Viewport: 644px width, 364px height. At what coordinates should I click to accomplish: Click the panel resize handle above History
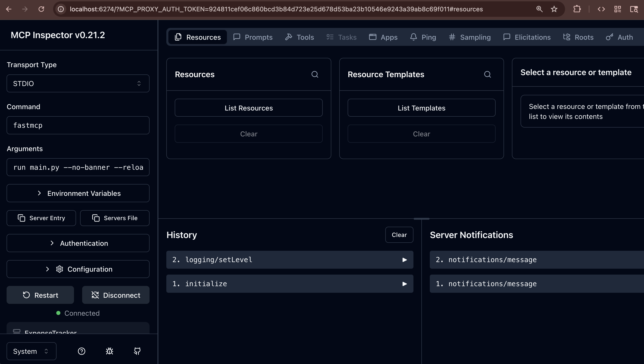click(421, 219)
